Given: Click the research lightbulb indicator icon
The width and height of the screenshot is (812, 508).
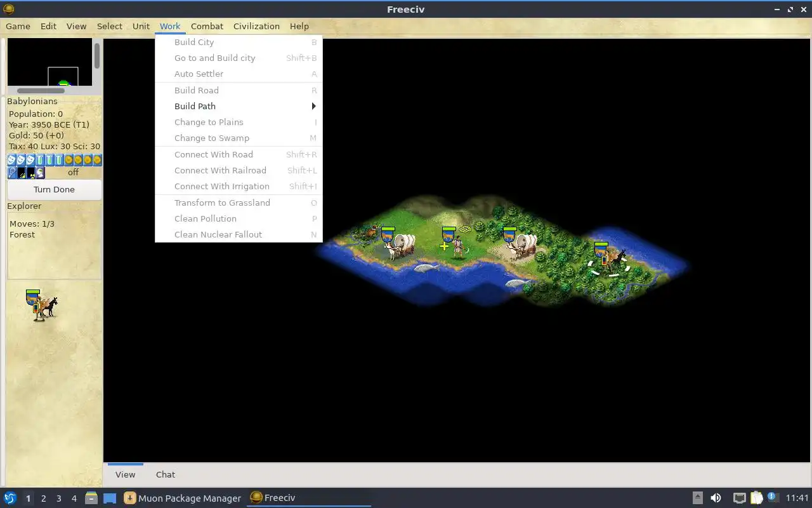Looking at the screenshot, I should (12, 172).
